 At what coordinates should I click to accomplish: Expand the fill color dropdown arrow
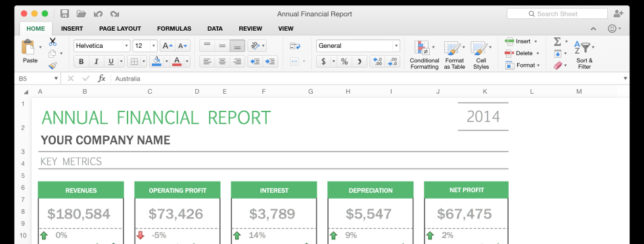[166, 62]
